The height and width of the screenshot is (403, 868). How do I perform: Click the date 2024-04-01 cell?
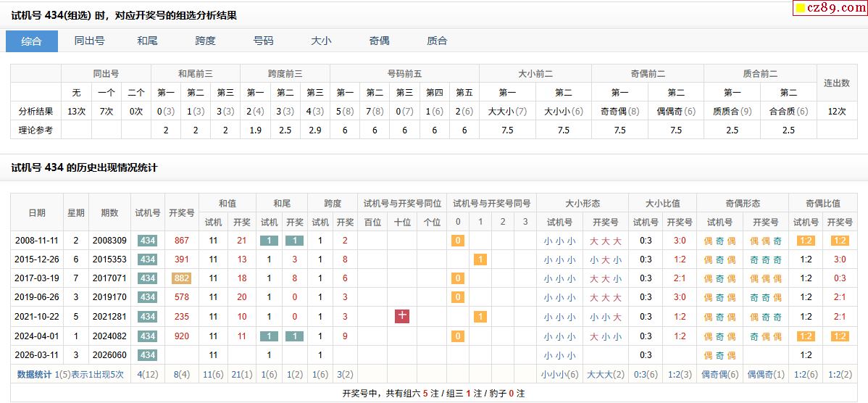37,336
